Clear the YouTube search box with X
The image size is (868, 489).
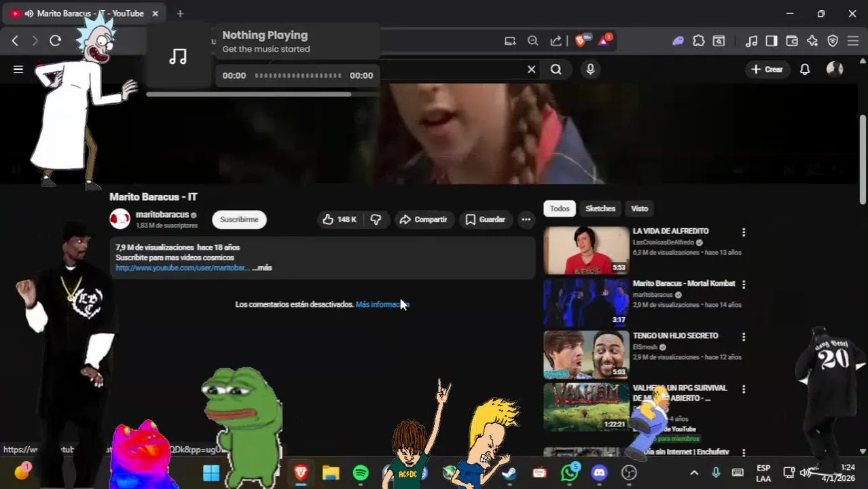pos(532,69)
